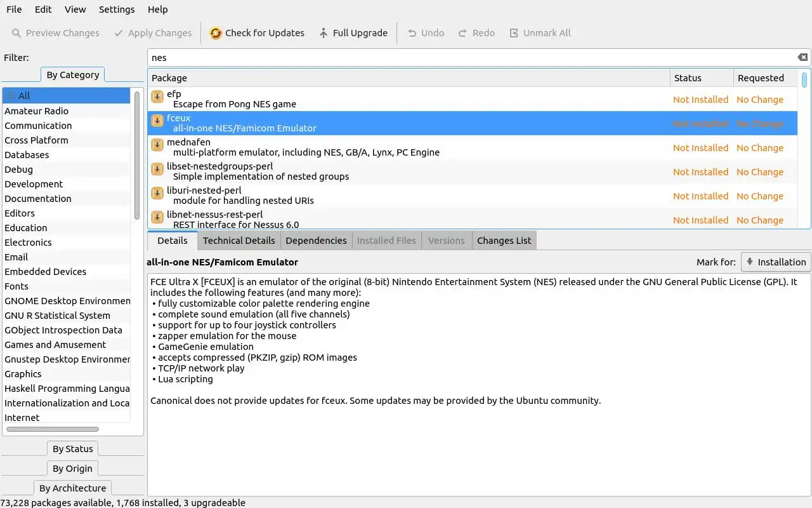This screenshot has width=812, height=508.
Task: Select the Details tab
Action: tap(173, 241)
